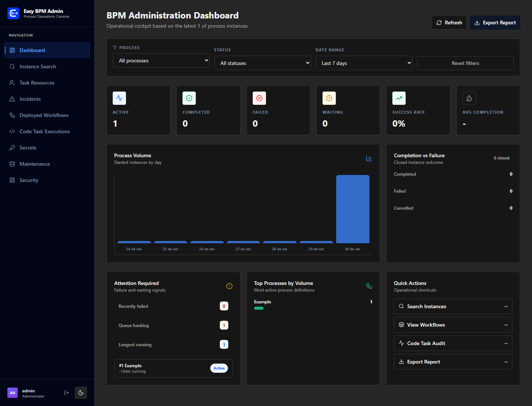
Task: Open the All statuses dropdown
Action: click(x=263, y=63)
